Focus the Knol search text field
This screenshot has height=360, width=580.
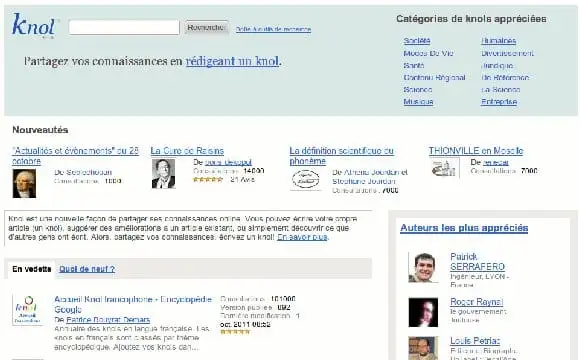click(124, 27)
